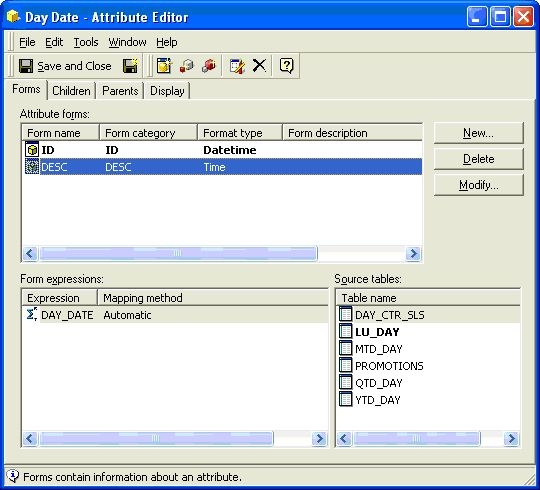Click the LU_DAY table icon
The height and width of the screenshot is (490, 540).
345,331
